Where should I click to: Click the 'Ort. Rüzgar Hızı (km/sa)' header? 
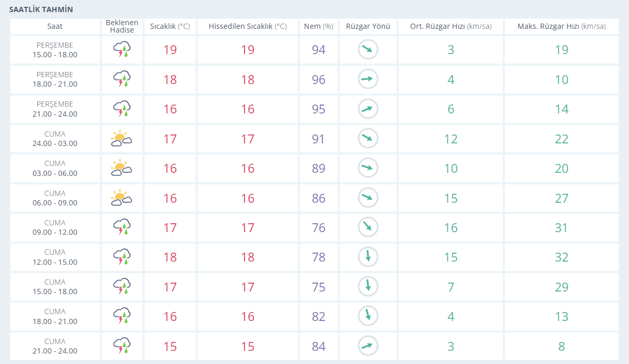[451, 26]
